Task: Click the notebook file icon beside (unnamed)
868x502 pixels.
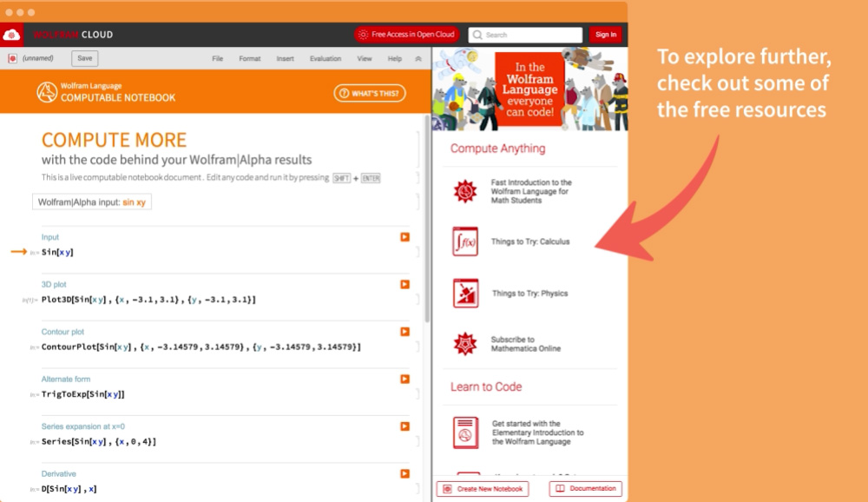Action: coord(12,58)
